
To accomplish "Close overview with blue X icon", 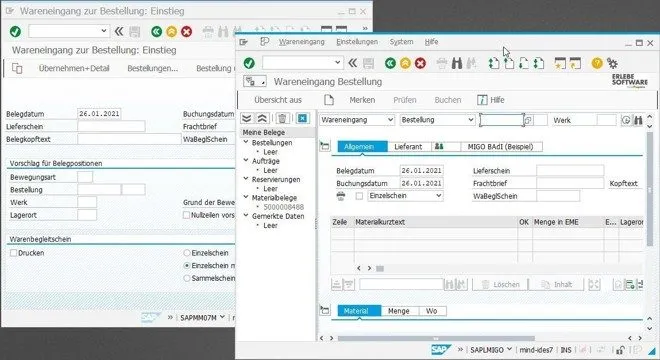I will click(x=302, y=118).
